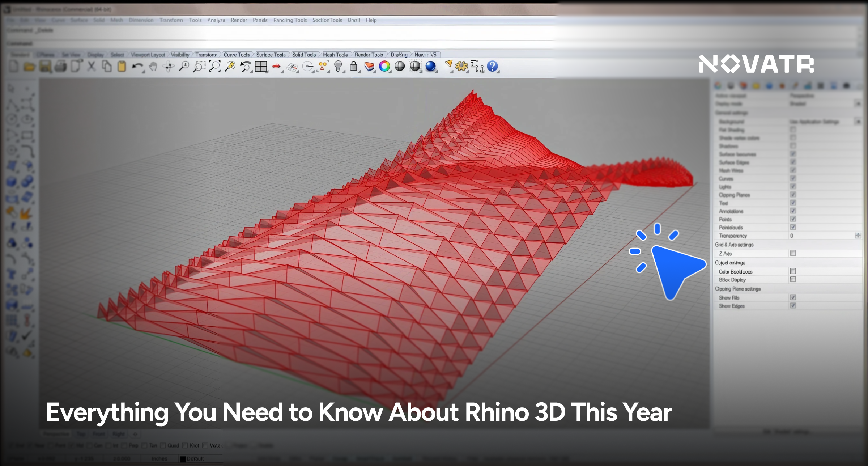Screen dimensions: 868x466
Task: Enable the BBox Display checkbox
Action: tap(793, 280)
